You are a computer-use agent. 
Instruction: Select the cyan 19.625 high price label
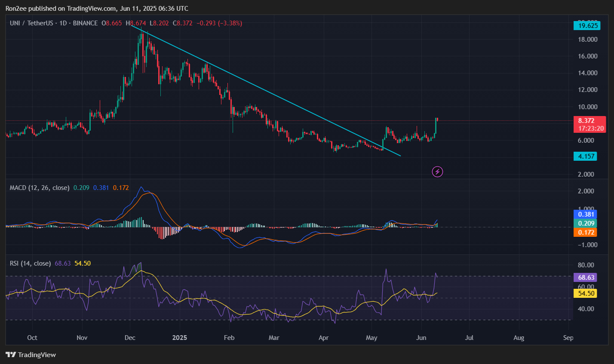click(586, 25)
